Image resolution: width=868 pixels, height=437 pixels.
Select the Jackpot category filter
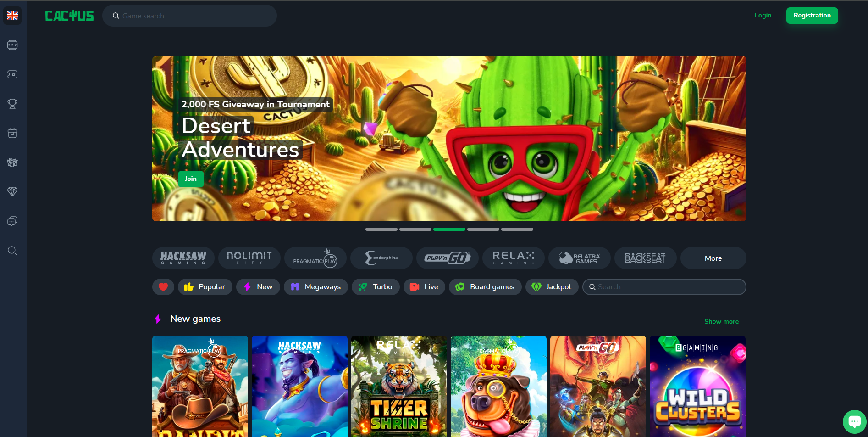click(552, 287)
